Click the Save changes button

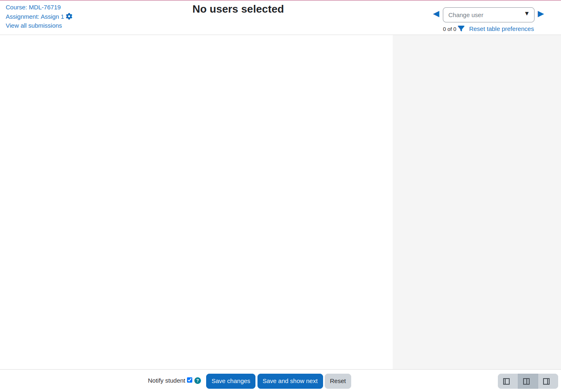tap(231, 381)
